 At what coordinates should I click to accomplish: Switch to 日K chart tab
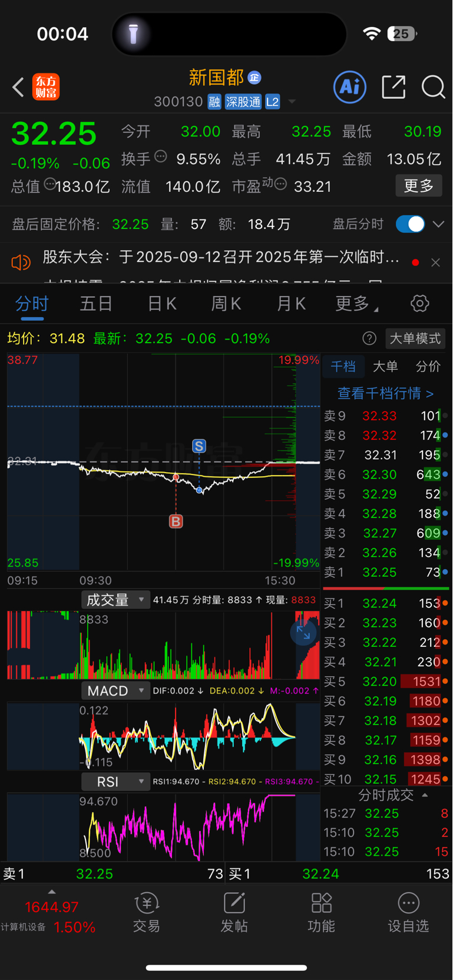pos(161,304)
